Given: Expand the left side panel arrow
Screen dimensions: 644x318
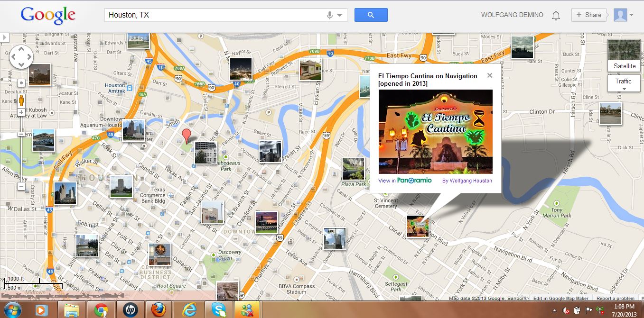Looking at the screenshot, I should [5, 37].
